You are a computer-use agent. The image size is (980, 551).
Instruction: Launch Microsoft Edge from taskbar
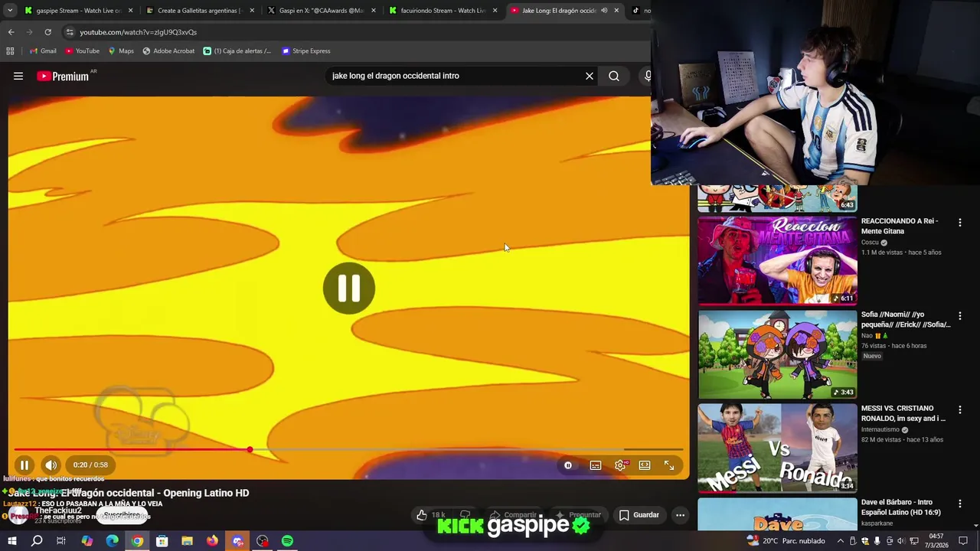(x=112, y=541)
